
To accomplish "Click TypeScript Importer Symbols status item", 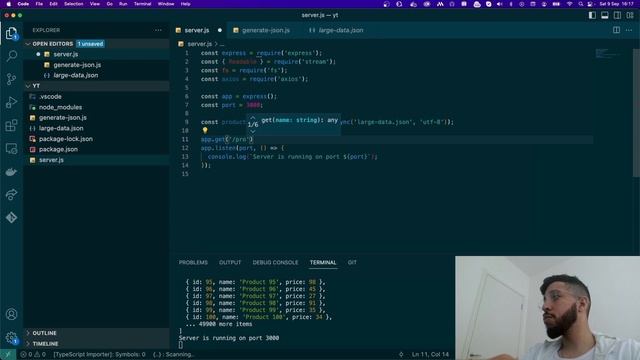I will 99,354.
